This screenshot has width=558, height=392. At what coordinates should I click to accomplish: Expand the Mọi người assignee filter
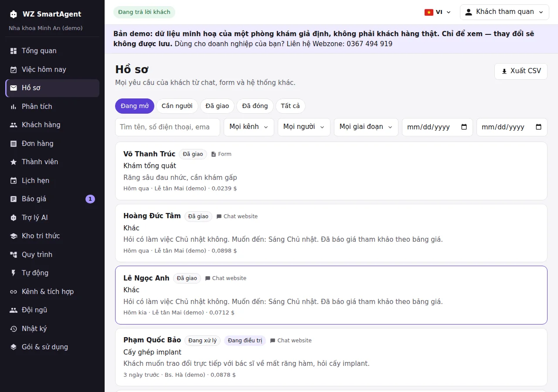pos(304,127)
